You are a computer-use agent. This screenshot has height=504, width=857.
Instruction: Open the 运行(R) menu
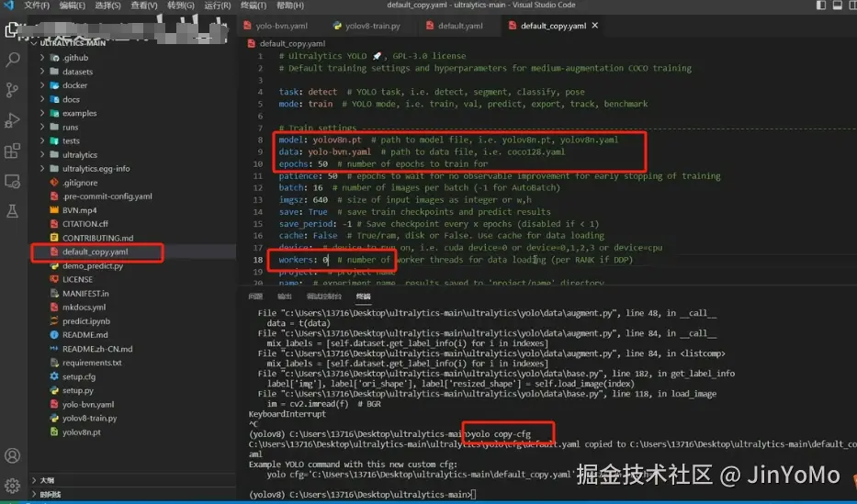click(218, 5)
